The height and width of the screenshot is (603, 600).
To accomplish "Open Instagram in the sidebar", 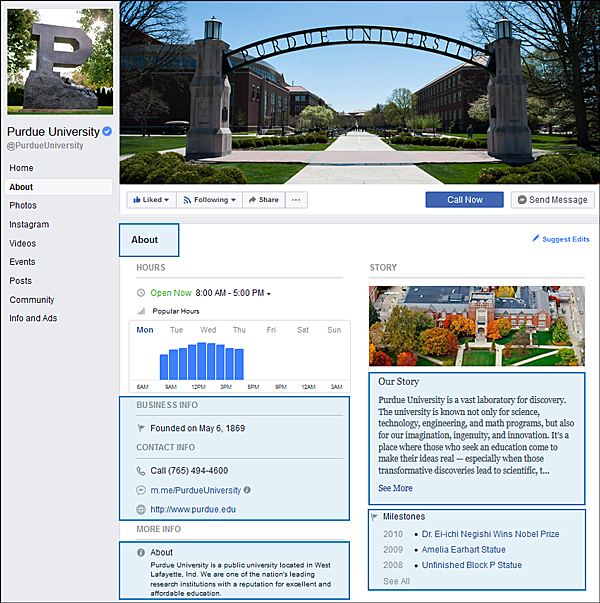I will point(29,224).
